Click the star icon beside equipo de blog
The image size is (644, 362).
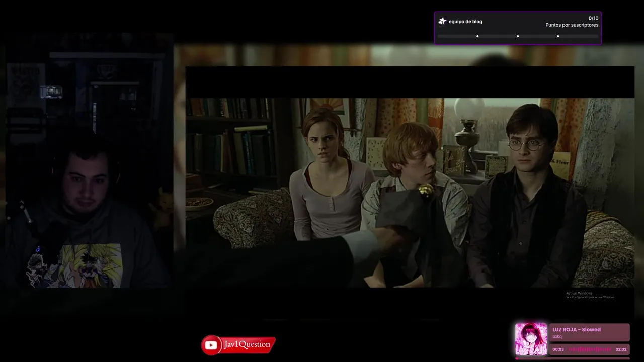[x=442, y=21]
